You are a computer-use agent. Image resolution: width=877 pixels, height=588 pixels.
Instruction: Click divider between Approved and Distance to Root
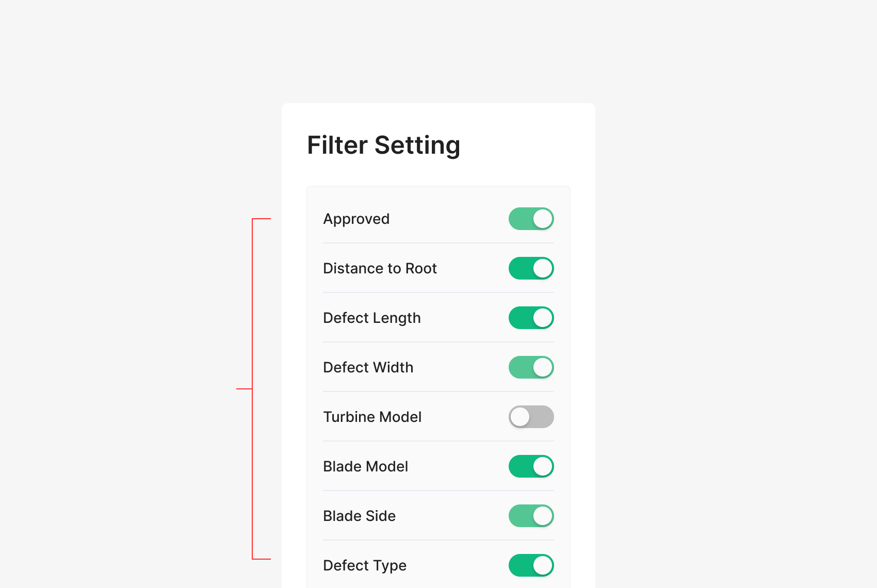coord(438,243)
